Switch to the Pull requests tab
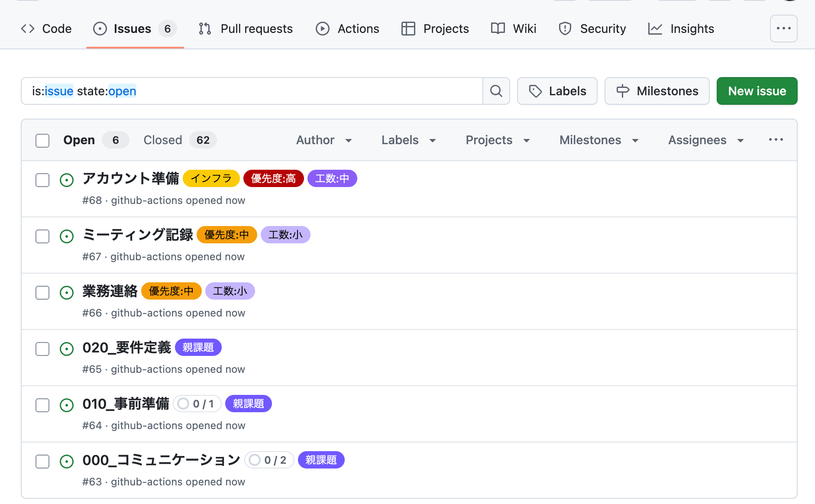The width and height of the screenshot is (815, 504). [x=246, y=29]
